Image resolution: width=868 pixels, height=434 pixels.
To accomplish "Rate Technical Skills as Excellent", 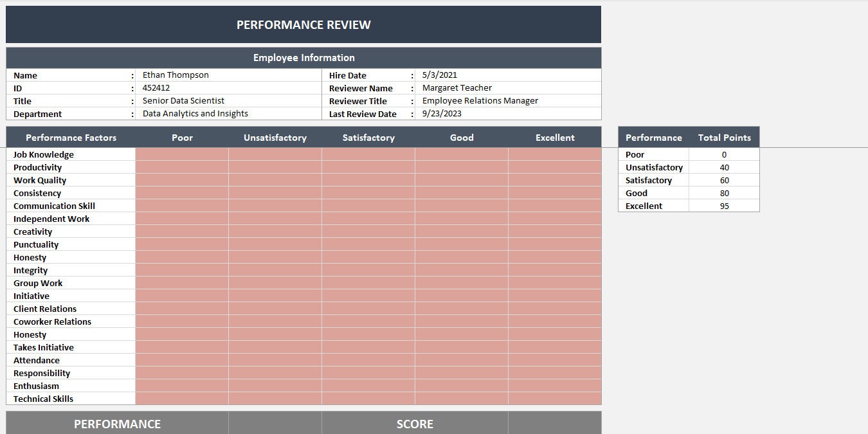I will [555, 399].
